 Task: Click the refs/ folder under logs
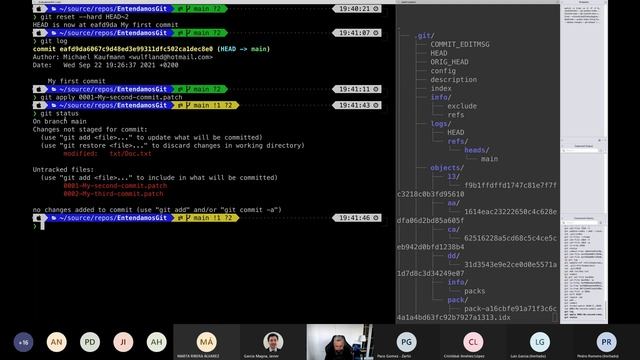click(x=458, y=141)
